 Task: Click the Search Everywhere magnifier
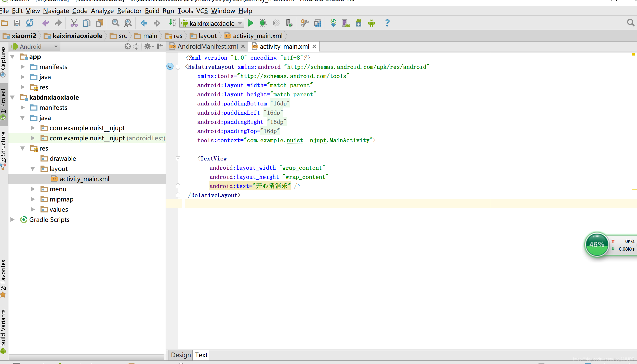[631, 23]
